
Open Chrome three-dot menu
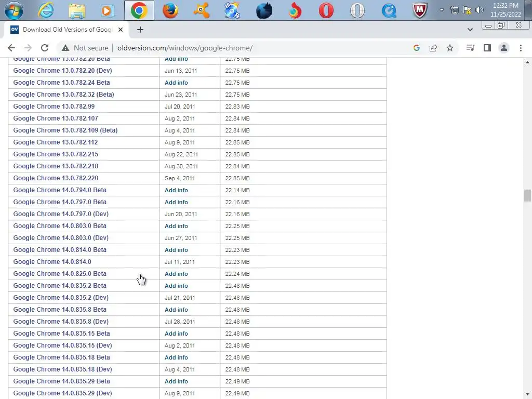point(521,48)
